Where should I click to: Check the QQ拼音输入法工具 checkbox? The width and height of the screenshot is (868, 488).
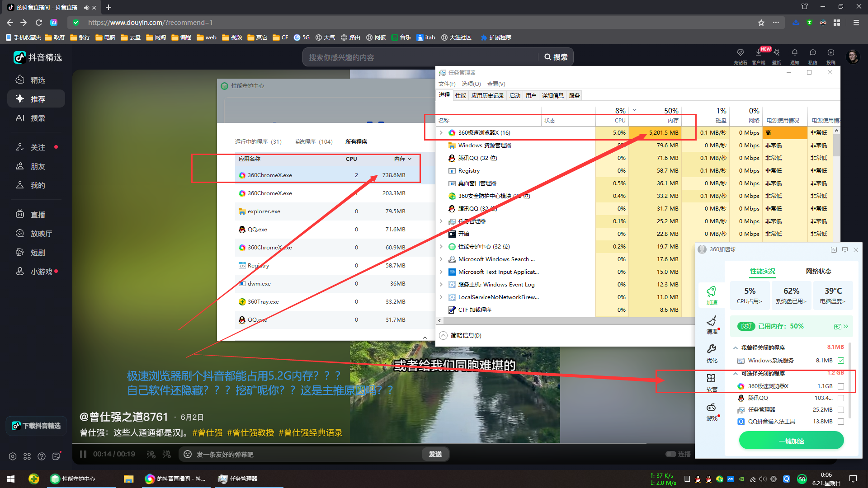(x=841, y=422)
